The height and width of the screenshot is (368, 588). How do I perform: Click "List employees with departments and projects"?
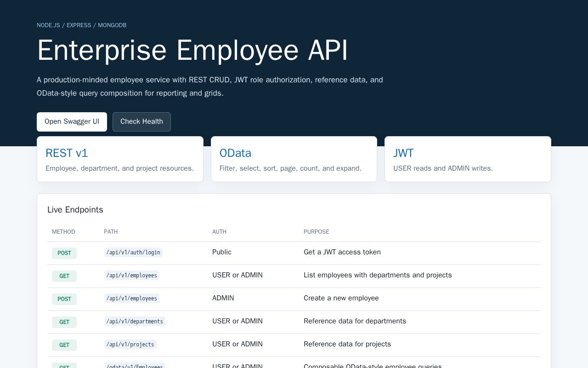click(x=378, y=275)
